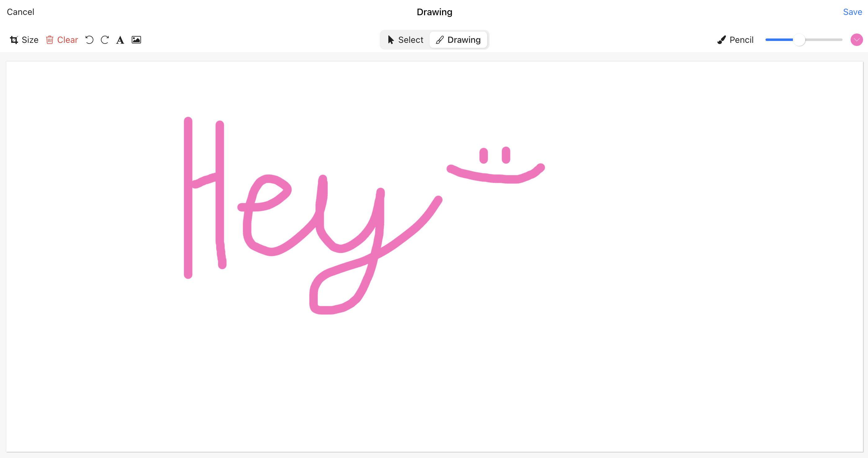The image size is (868, 458).
Task: Select the text tool 'A' icon
Action: (x=120, y=40)
